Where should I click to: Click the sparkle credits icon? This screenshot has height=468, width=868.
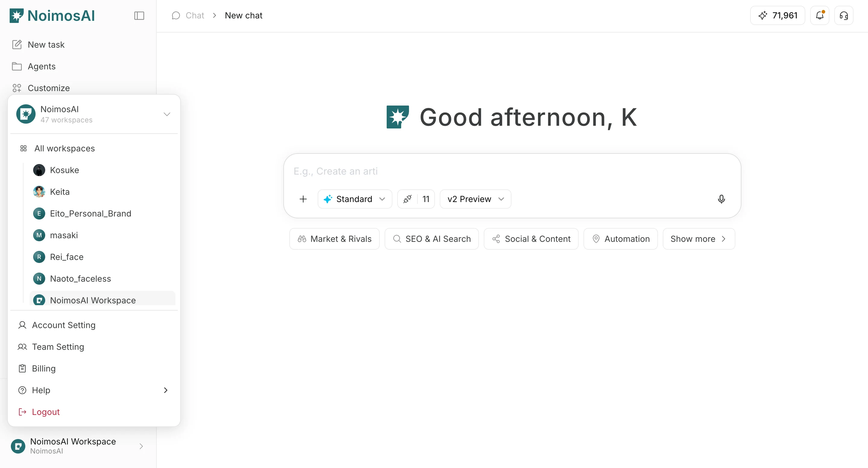[x=763, y=15]
